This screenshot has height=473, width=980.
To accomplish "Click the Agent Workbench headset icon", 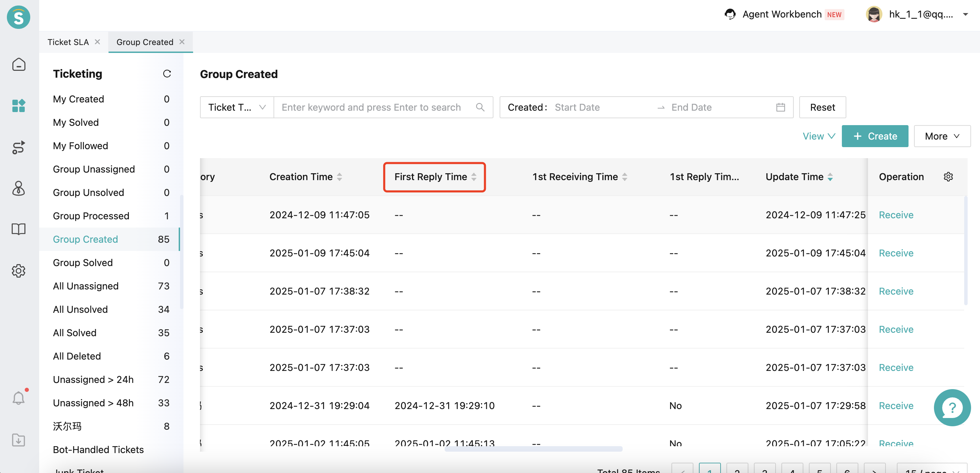I will click(730, 14).
